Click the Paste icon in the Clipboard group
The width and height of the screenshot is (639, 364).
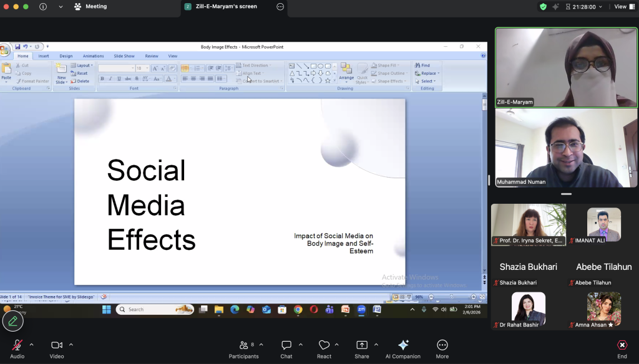[6, 69]
